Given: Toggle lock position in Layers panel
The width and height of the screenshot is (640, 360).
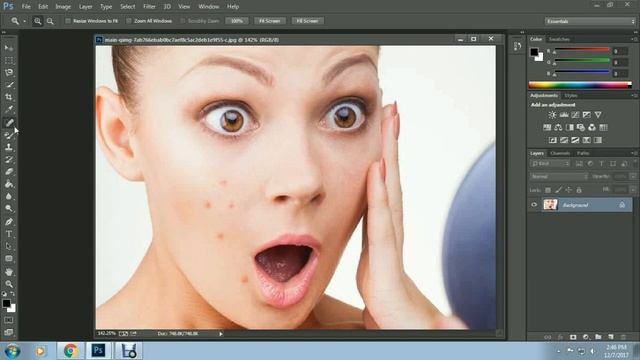Looking at the screenshot, I should tap(568, 190).
